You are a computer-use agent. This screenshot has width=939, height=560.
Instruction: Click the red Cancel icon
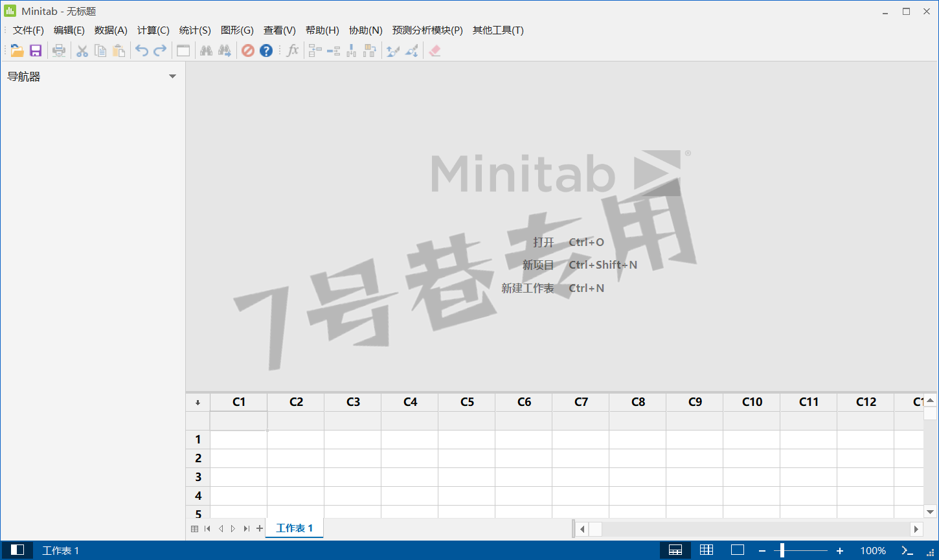click(x=248, y=50)
